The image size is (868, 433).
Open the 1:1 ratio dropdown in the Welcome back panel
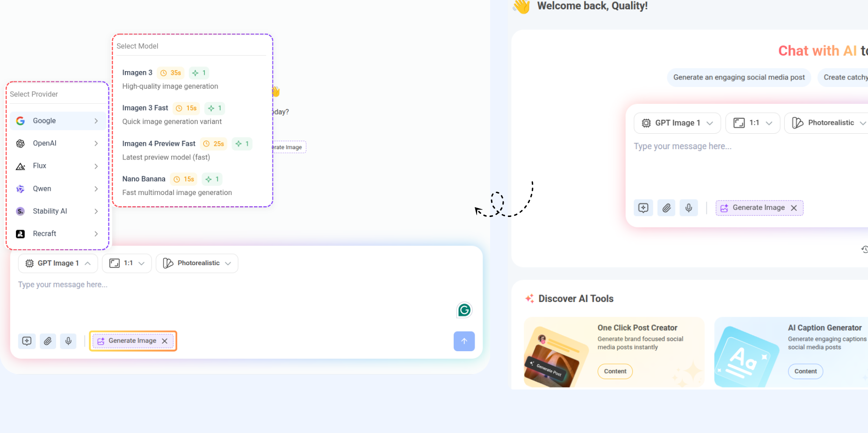pyautogui.click(x=752, y=123)
